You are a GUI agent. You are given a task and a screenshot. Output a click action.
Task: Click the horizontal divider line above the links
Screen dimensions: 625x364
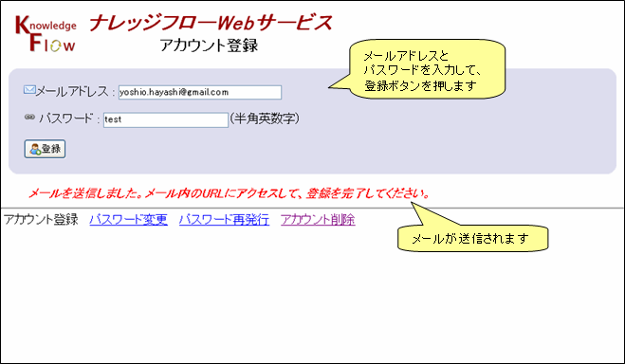click(x=313, y=208)
